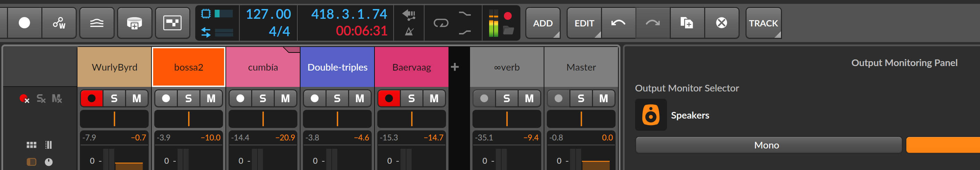This screenshot has width=980, height=170.
Task: Toggle automation write mode icon
Action: click(x=59, y=23)
